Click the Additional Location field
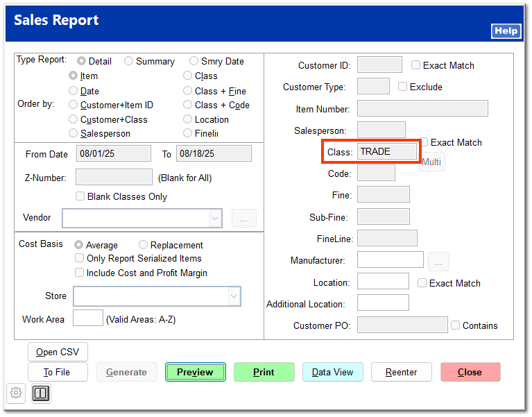This screenshot has width=532, height=417. tap(383, 303)
